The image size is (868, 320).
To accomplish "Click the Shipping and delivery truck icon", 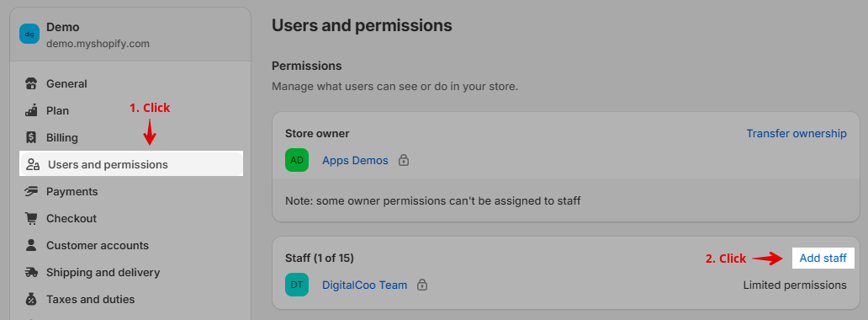I will coord(32,272).
